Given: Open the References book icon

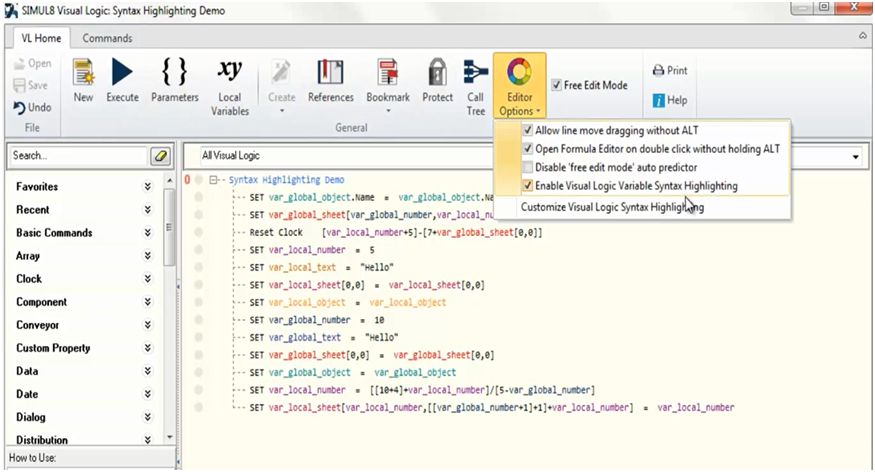Looking at the screenshot, I should coord(330,73).
